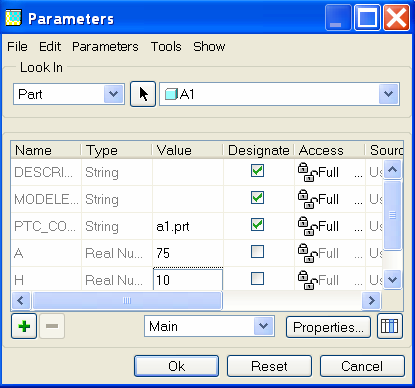This screenshot has width=415, height=388.
Task: Click the lock access icon in A row
Action: pos(307,253)
